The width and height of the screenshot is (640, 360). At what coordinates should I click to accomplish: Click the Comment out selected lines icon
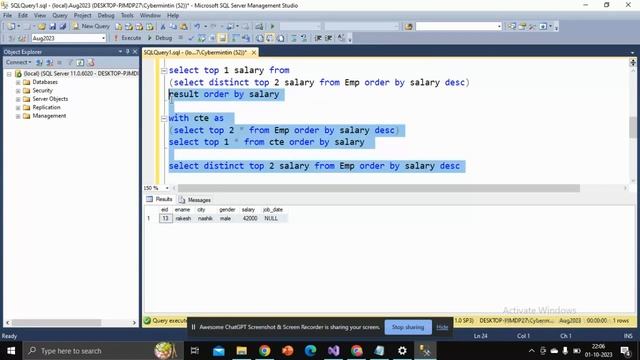(293, 38)
